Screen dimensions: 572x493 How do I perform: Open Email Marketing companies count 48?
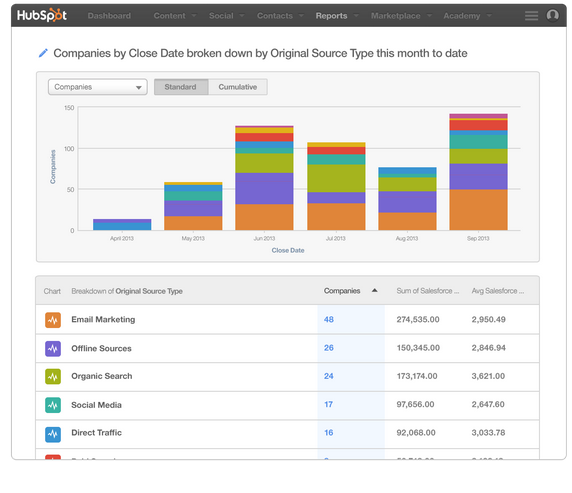(329, 319)
